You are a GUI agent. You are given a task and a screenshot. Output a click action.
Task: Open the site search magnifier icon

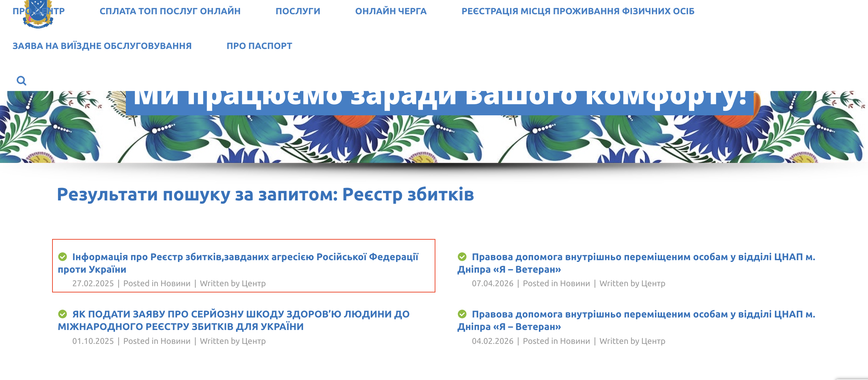(22, 81)
